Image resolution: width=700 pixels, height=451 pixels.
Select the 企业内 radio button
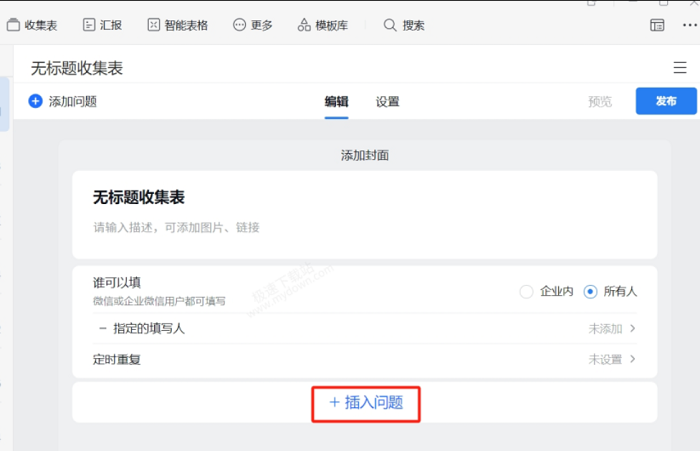[x=527, y=292]
